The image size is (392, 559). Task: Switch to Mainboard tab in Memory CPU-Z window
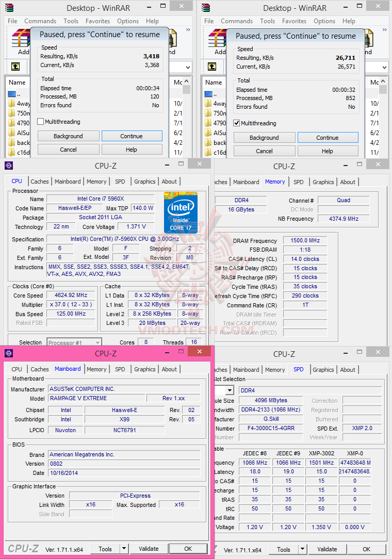246,182
